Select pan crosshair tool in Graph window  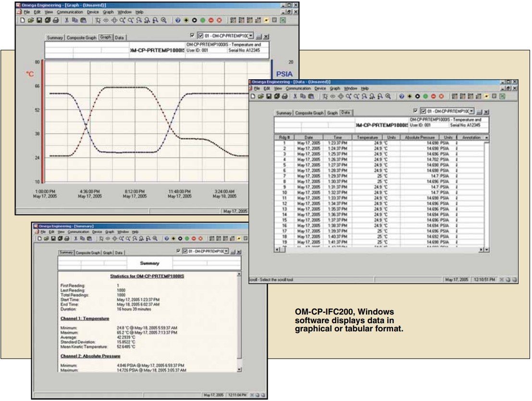coord(114,20)
